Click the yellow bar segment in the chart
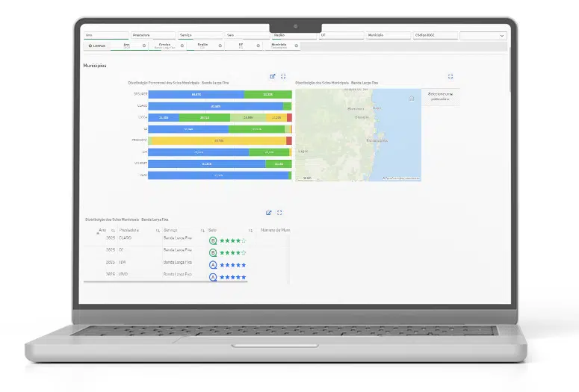Viewport: 579px width, 392px height. click(x=217, y=140)
